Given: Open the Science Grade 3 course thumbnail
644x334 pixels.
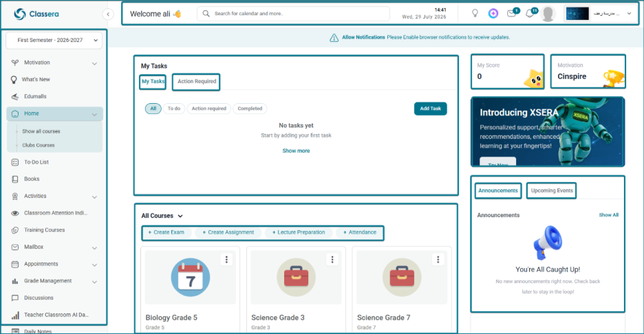Looking at the screenshot, I should pyautogui.click(x=296, y=278).
